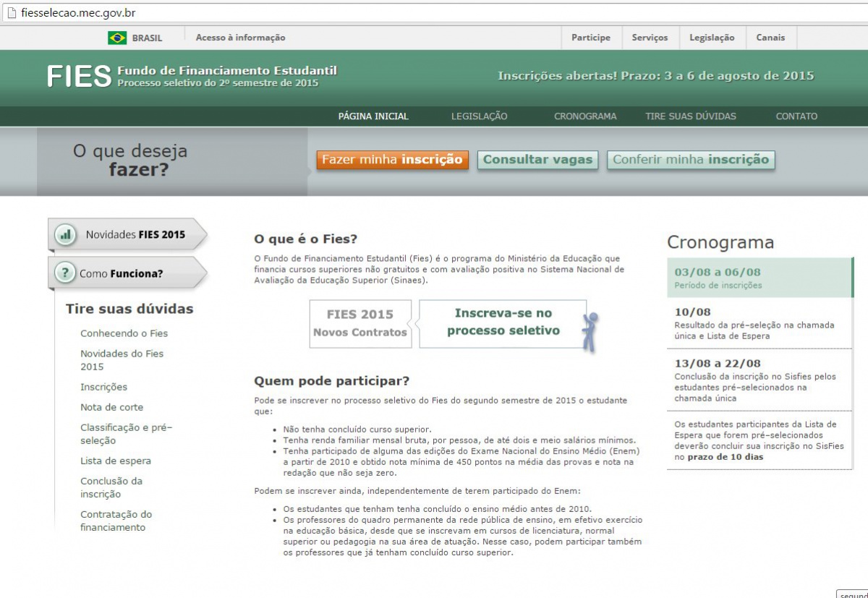The height and width of the screenshot is (598, 868).
Task: Select Conferir minha inscrição button
Action: [691, 160]
